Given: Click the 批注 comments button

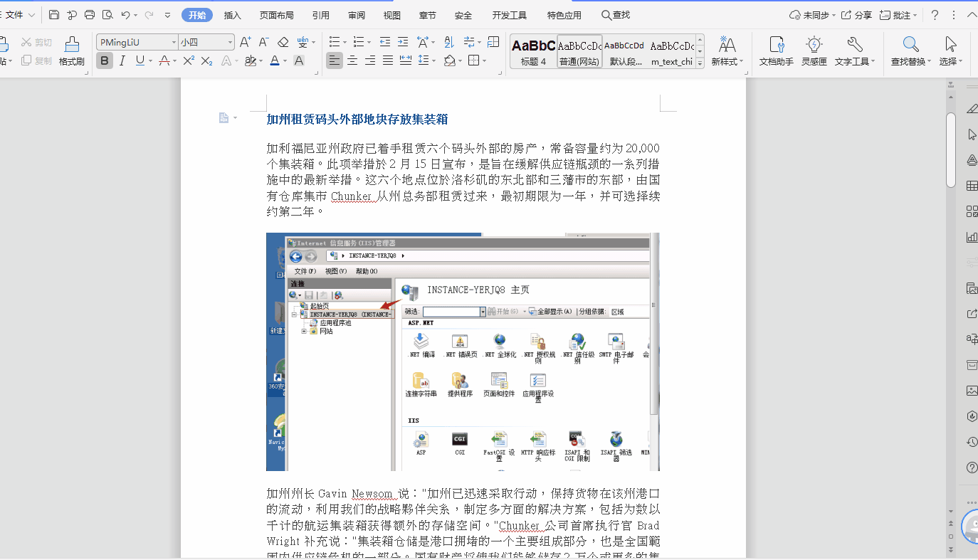Looking at the screenshot, I should click(x=898, y=15).
